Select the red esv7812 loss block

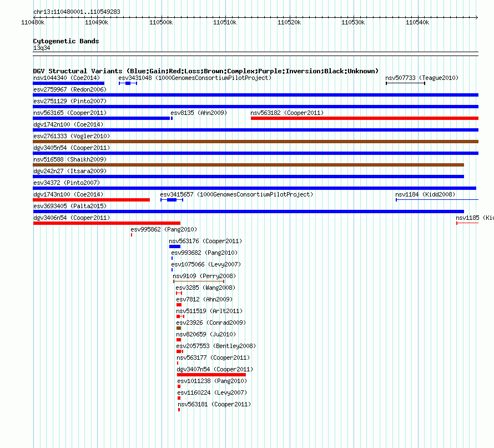coord(179,305)
